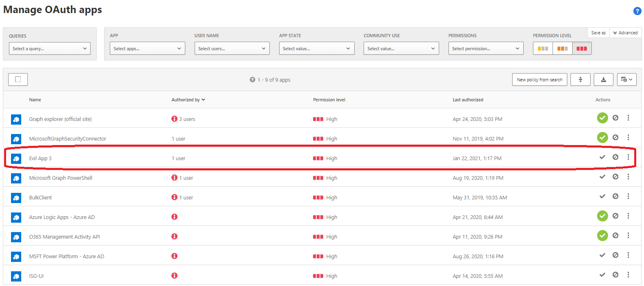The width and height of the screenshot is (644, 286).
Task: Toggle approval for MicrosoftGraphSecurityConnector
Action: click(602, 137)
